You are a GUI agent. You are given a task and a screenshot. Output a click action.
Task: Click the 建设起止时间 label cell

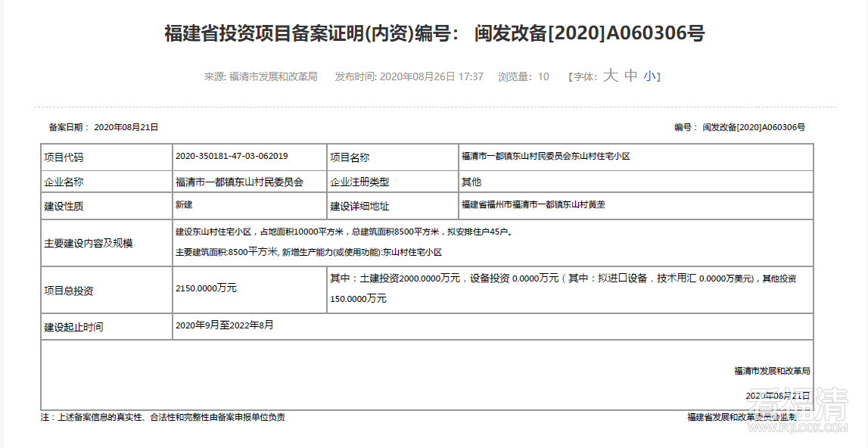tap(107, 327)
